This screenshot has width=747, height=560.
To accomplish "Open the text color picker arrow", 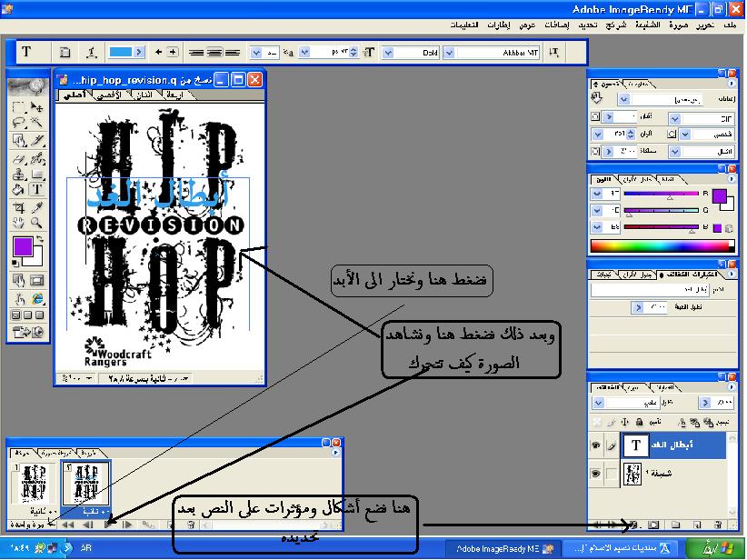I will click(139, 52).
